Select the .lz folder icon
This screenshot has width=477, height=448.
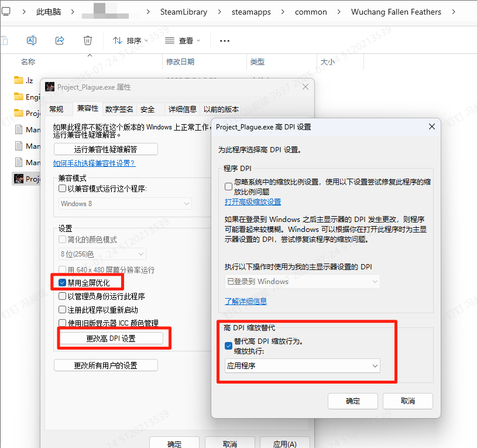point(19,80)
